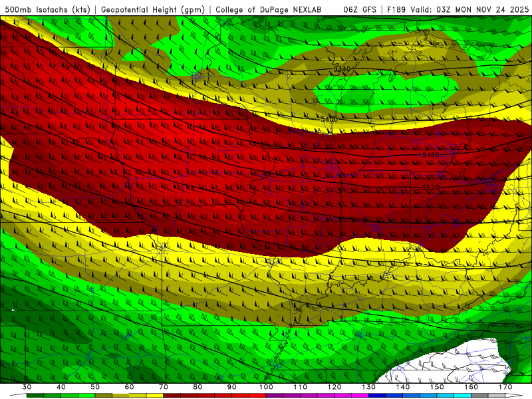Screen dimensions: 532x399
Task: Click the 5400 height contour label
Action: (329, 119)
